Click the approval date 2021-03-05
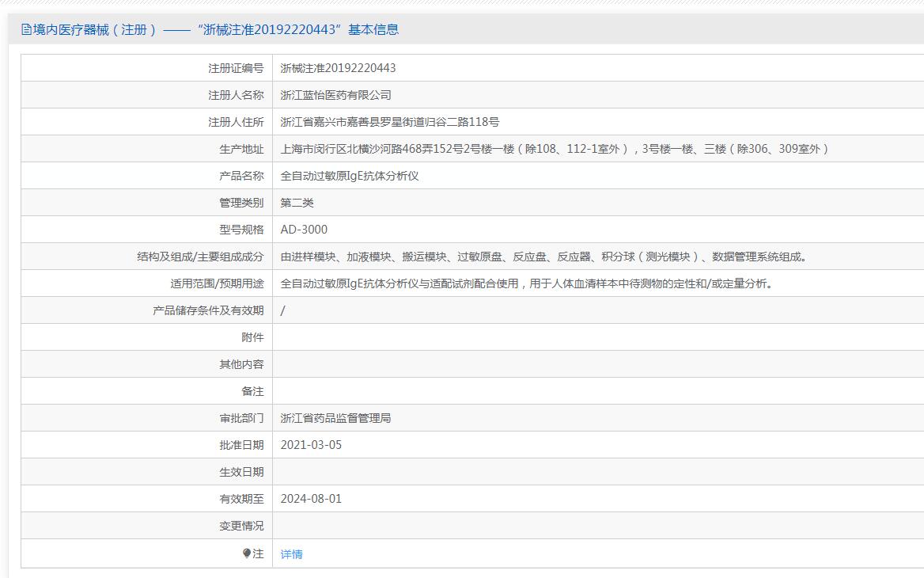924x578 pixels. click(x=311, y=445)
